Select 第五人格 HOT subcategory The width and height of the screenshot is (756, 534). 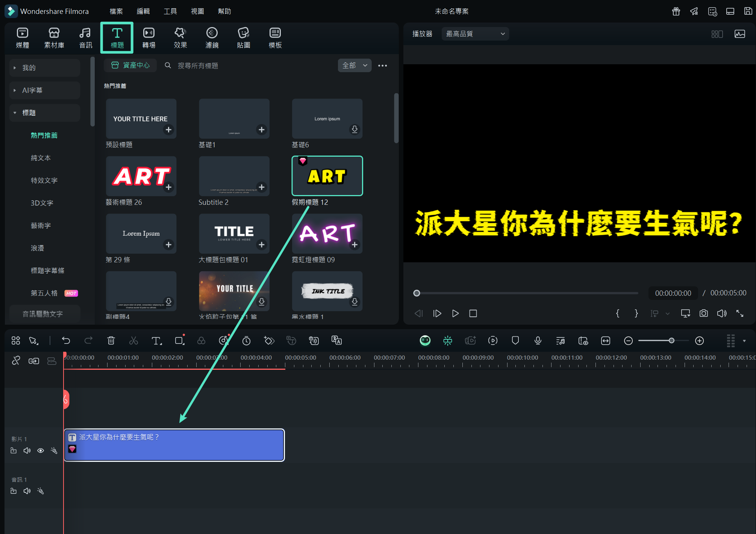(x=54, y=293)
